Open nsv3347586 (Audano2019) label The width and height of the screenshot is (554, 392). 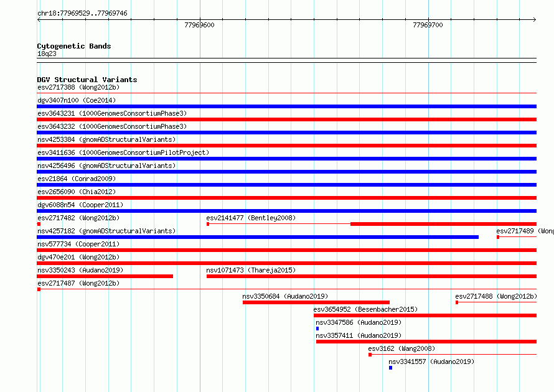359,322
